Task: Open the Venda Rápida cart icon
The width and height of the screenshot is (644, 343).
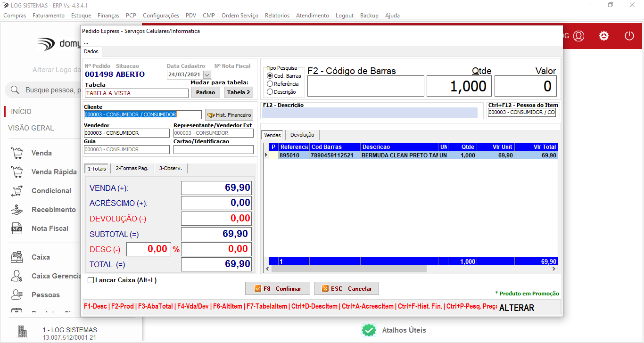Action: [17, 172]
